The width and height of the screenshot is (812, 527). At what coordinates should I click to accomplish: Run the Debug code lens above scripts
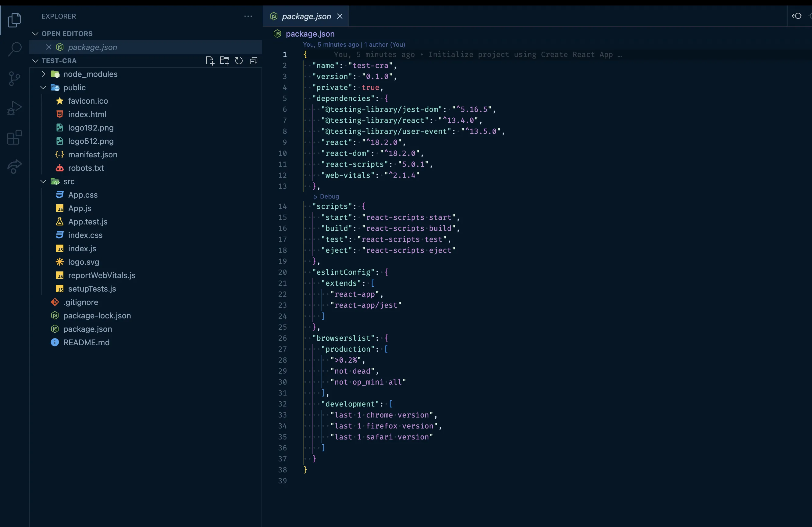(x=326, y=197)
